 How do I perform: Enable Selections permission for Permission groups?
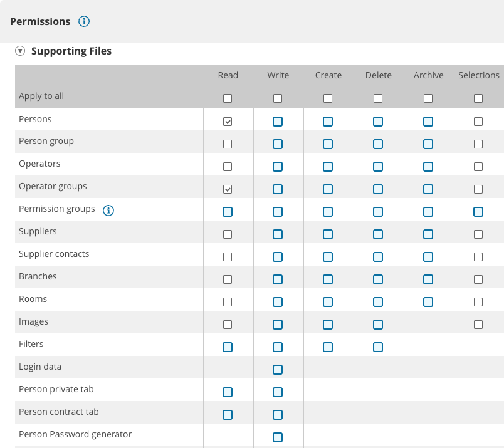478,211
